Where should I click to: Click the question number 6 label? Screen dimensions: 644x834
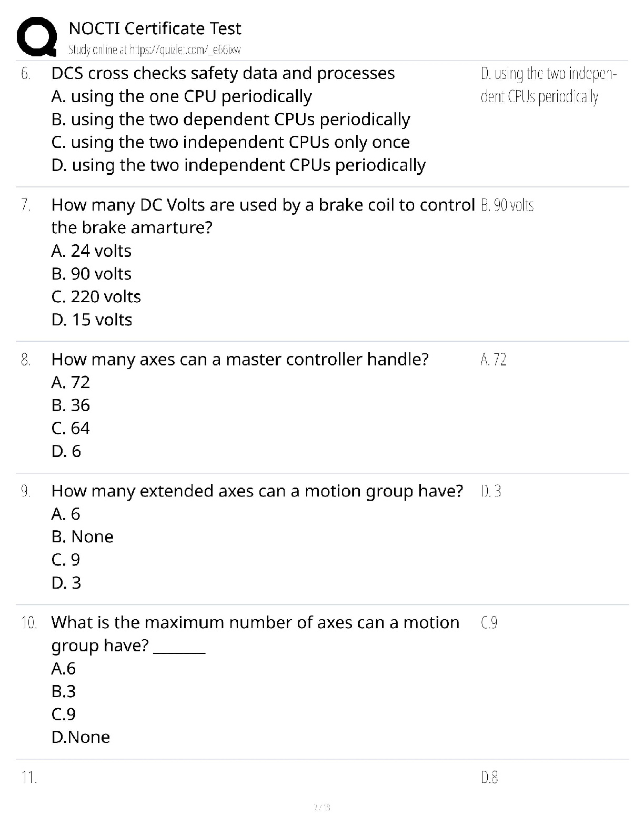coord(26,74)
